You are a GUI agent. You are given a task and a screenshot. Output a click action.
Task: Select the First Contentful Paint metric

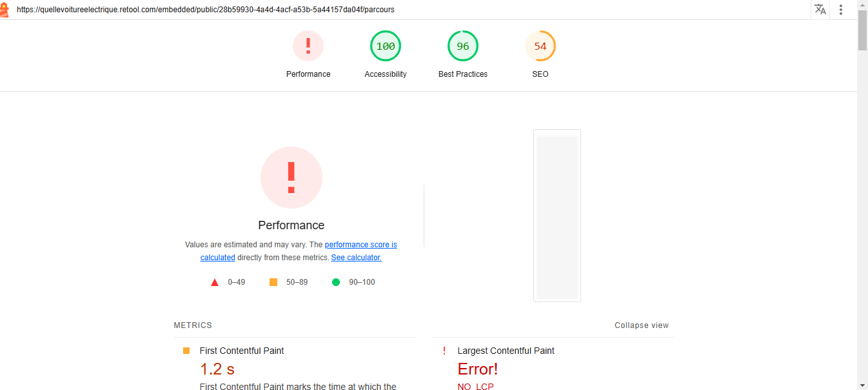(242, 351)
